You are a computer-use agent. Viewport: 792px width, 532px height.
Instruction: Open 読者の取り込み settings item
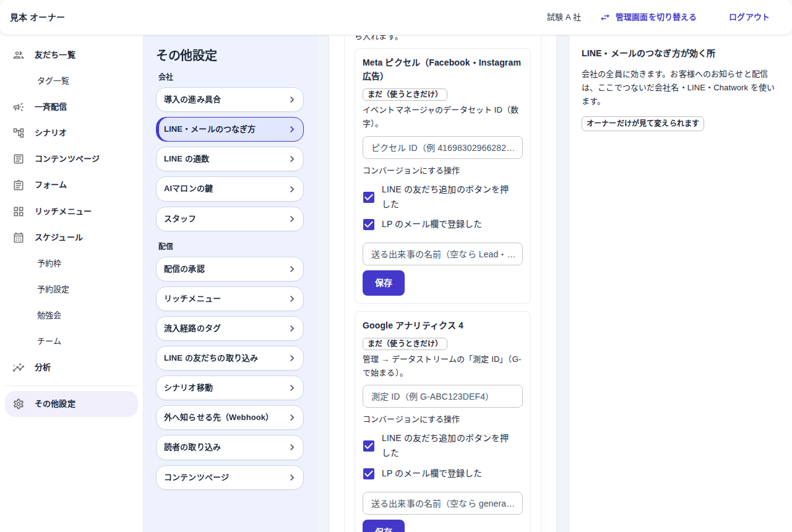(x=230, y=447)
